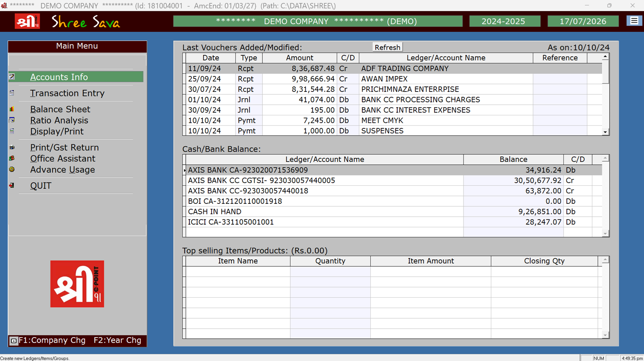Click the DEMO COMPANY name bar

coord(318,21)
